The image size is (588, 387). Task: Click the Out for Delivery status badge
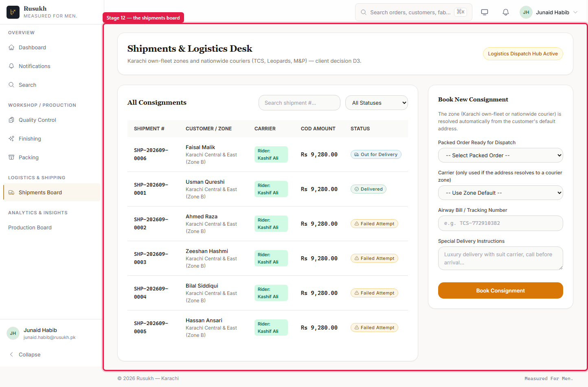coord(376,154)
